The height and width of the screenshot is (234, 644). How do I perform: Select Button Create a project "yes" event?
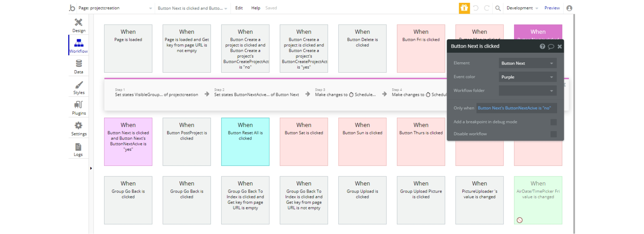click(x=304, y=48)
